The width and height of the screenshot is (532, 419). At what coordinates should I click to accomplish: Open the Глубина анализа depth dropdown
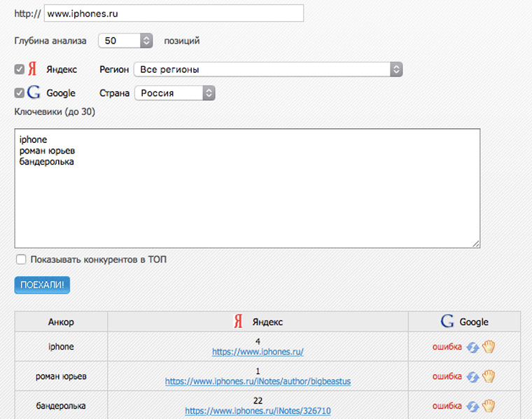pos(126,41)
